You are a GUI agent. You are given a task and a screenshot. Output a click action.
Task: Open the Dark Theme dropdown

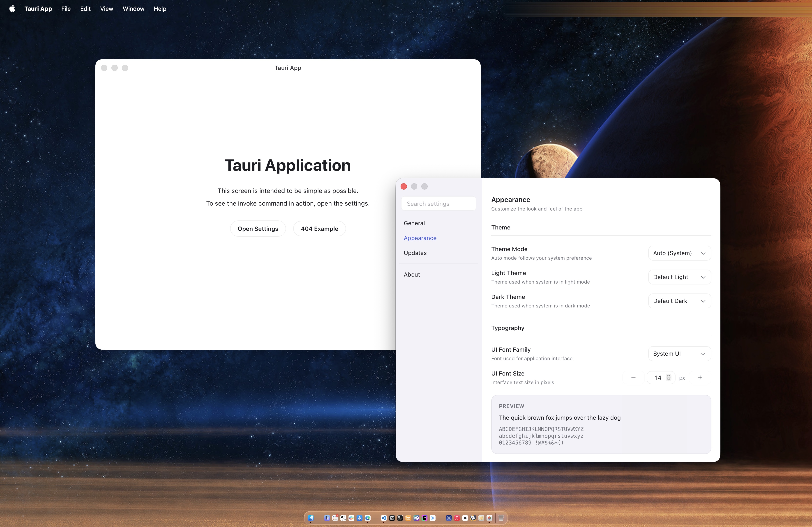679,301
